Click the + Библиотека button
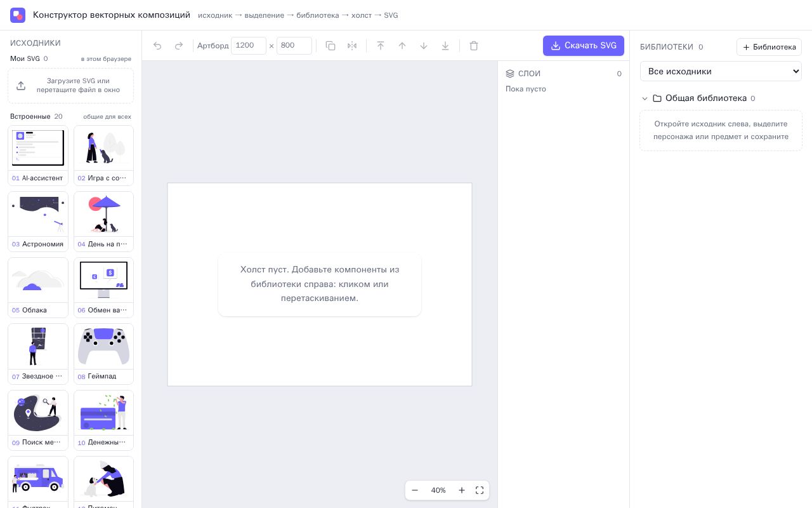 point(769,47)
